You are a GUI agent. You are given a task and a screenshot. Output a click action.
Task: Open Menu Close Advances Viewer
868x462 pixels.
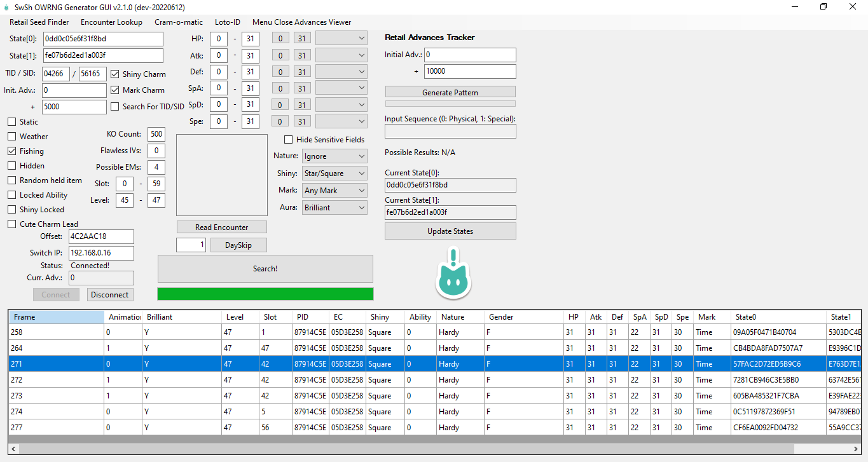click(301, 22)
